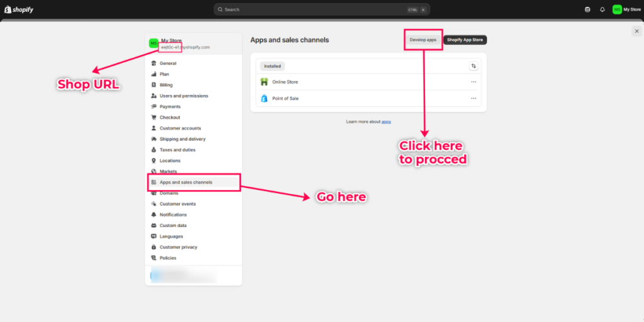Open the My Store account menu

626,9
